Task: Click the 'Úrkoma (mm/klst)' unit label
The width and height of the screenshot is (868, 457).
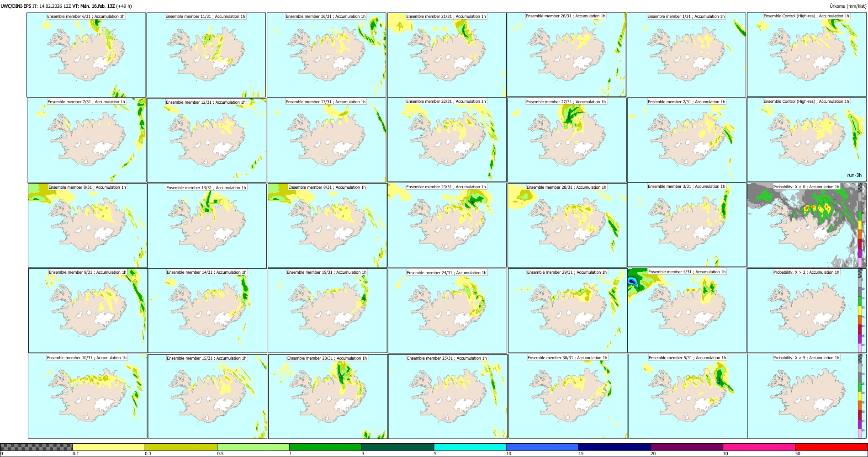Action: click(x=847, y=6)
